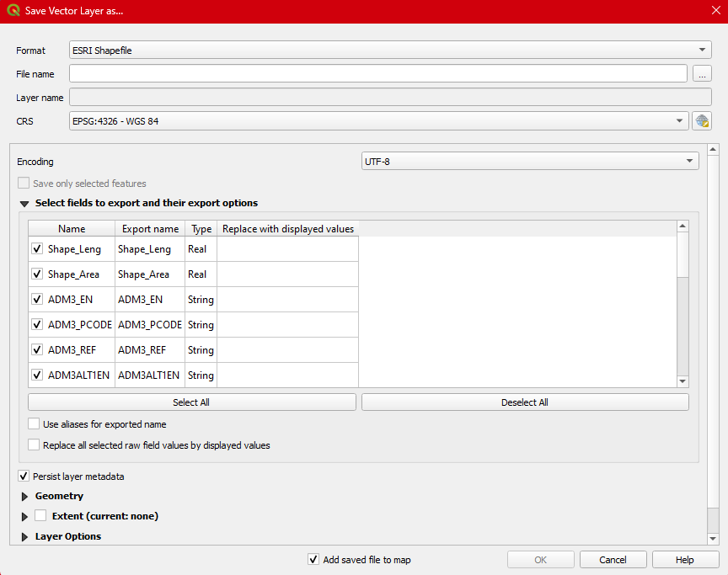
Task: Toggle Add saved file to map
Action: coord(313,560)
